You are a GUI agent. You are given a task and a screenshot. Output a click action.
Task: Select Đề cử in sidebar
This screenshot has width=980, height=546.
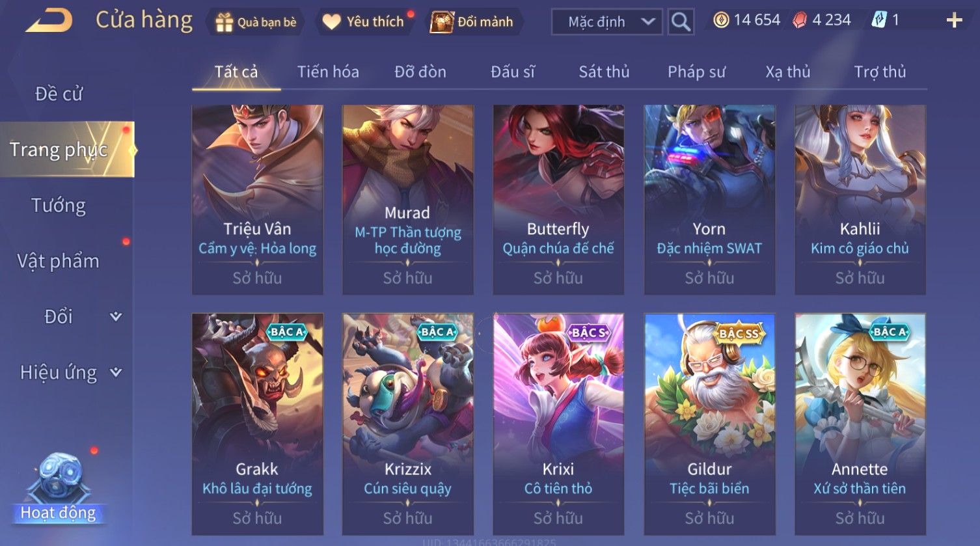(x=59, y=94)
